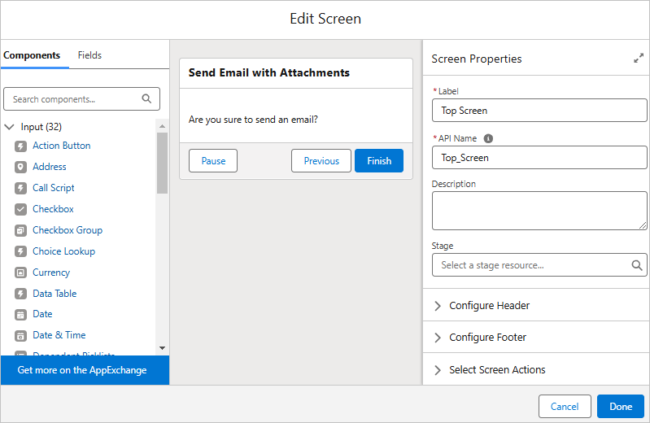The image size is (650, 423).
Task: Expand the Select Screen Actions section
Action: tap(437, 370)
